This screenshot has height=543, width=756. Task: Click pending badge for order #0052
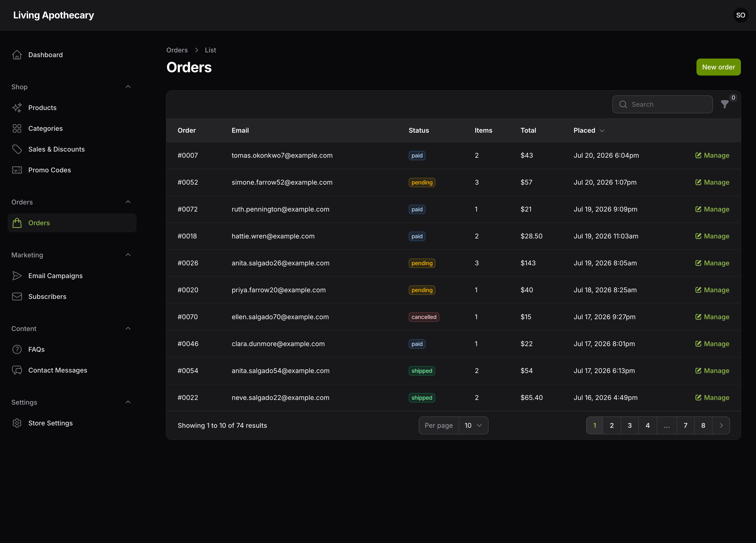[422, 182]
